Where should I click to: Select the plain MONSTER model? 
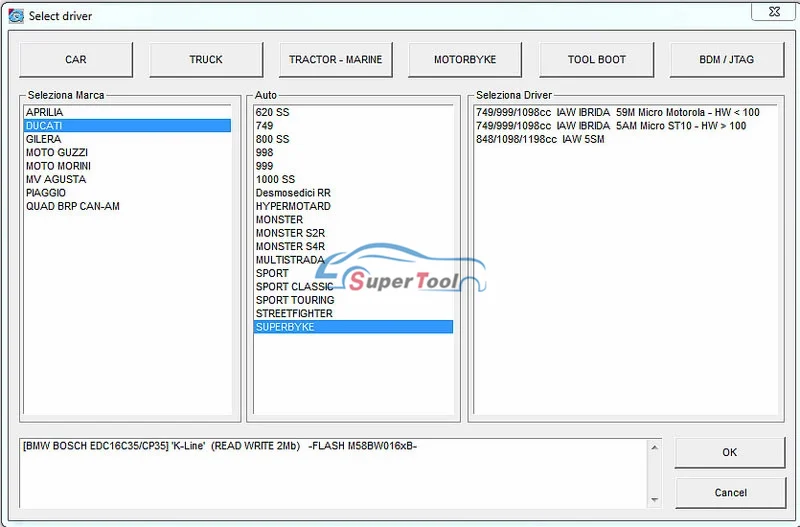[353, 219]
